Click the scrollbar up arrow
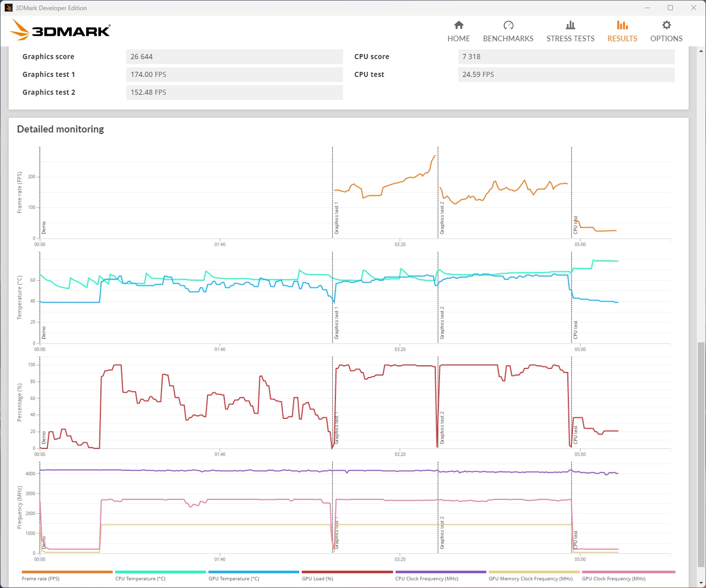 click(701, 50)
